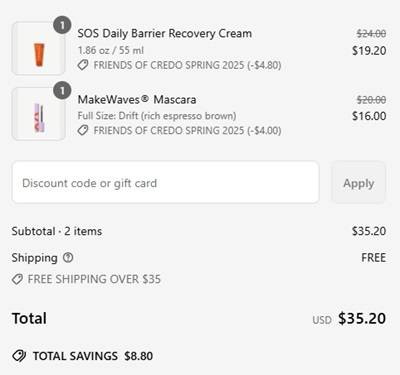This screenshot has height=375, width=400.
Task: Open the Shipping help question mark icon
Action: click(x=68, y=257)
